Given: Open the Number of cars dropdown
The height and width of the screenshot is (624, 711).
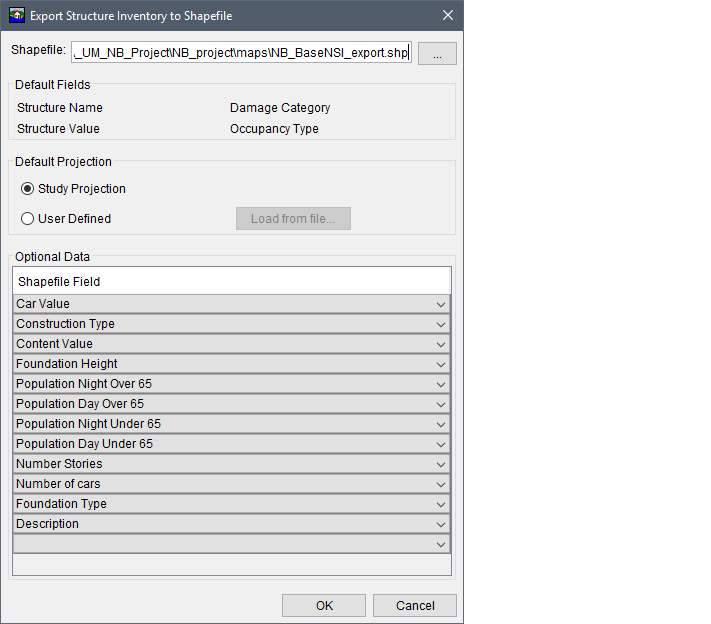Looking at the screenshot, I should (232, 483).
